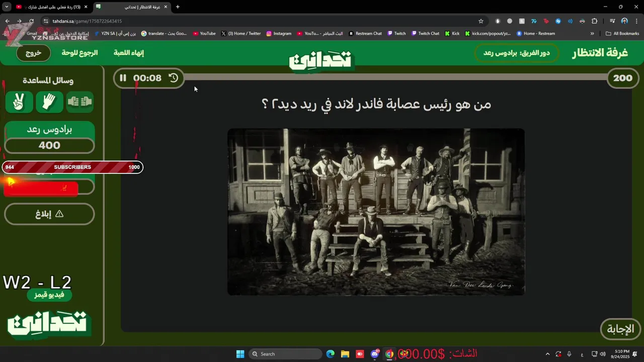This screenshot has width=644, height=362.
Task: Click the countdown progress bar
Action: (x=395, y=77)
